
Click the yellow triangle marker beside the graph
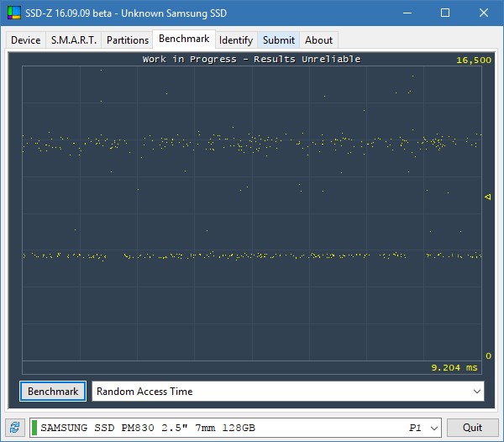(x=488, y=197)
